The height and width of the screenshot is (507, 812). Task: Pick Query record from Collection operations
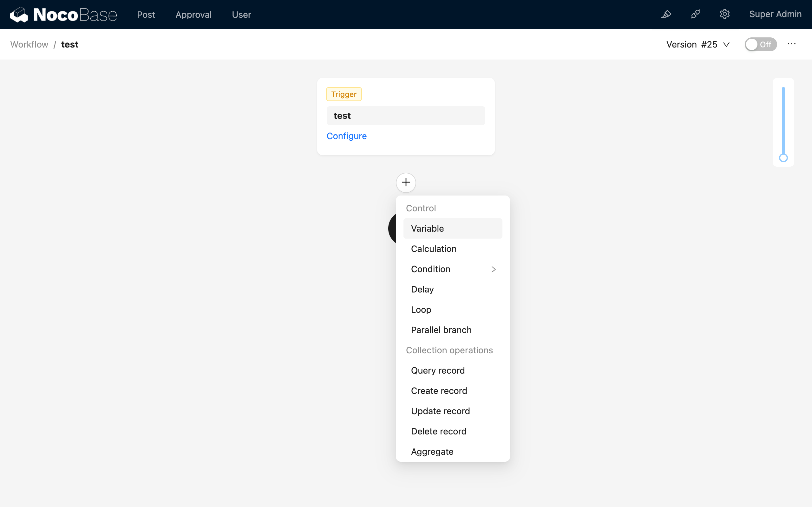[437, 370]
